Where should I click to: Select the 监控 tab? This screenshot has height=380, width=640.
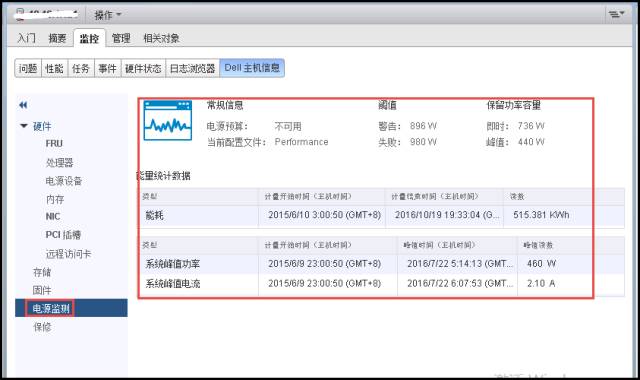tap(89, 38)
